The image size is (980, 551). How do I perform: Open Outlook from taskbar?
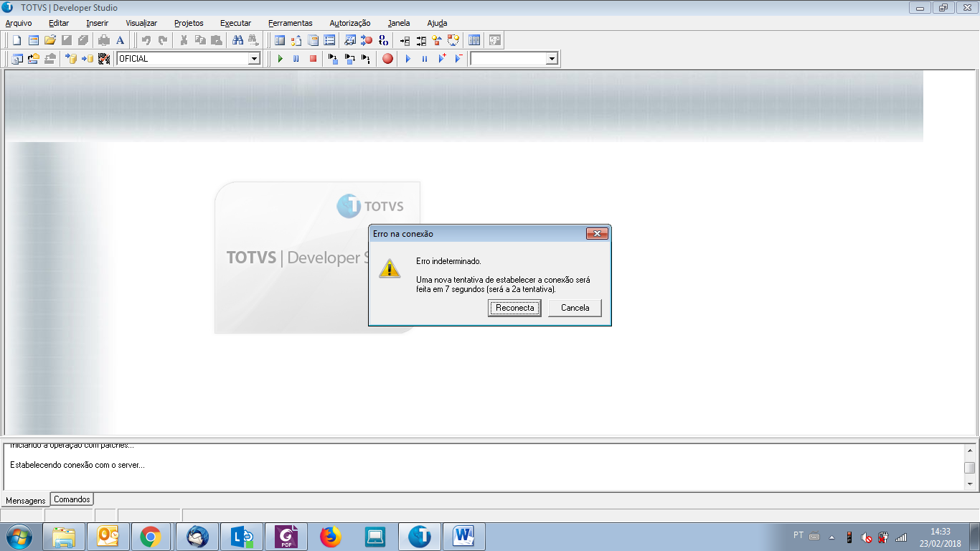pos(108,537)
